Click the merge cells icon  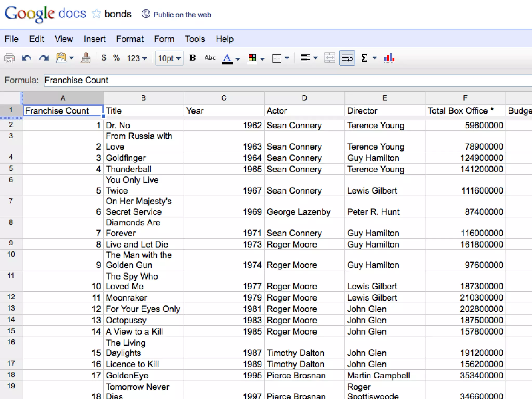330,58
